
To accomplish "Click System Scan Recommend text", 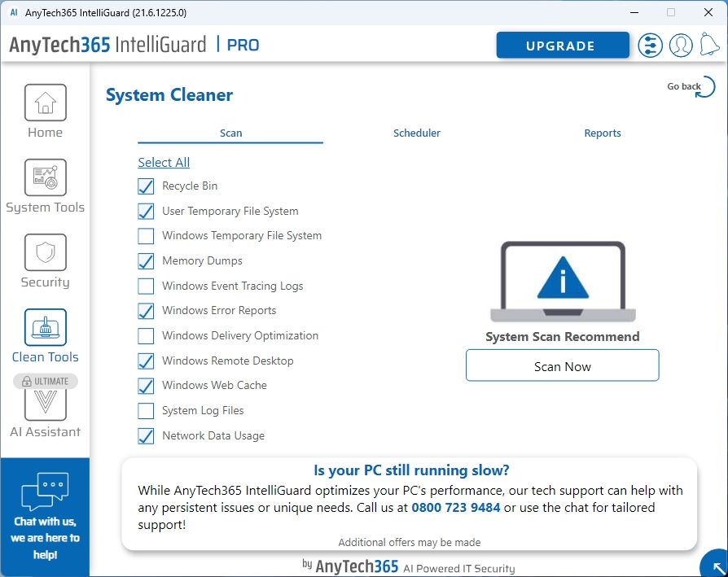I will [562, 336].
